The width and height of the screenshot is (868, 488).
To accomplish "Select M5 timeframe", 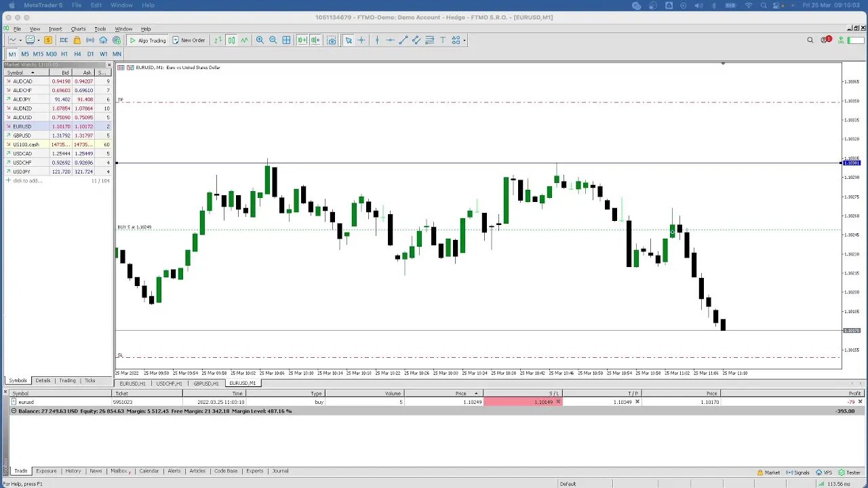I will click(25, 54).
